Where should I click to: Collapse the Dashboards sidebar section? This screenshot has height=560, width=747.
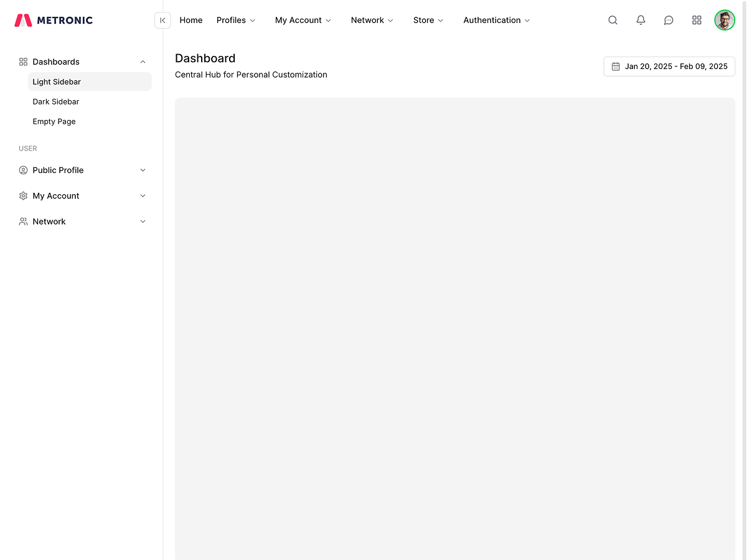point(143,62)
